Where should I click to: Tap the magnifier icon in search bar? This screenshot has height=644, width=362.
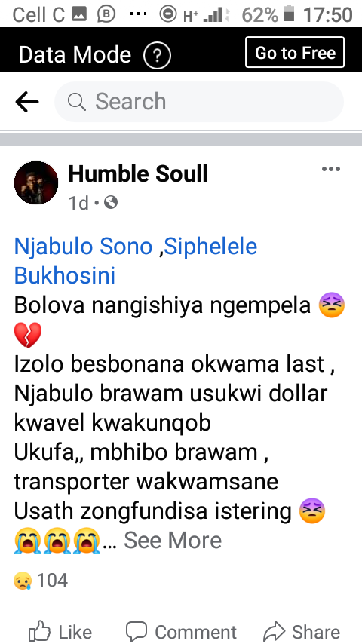(77, 102)
